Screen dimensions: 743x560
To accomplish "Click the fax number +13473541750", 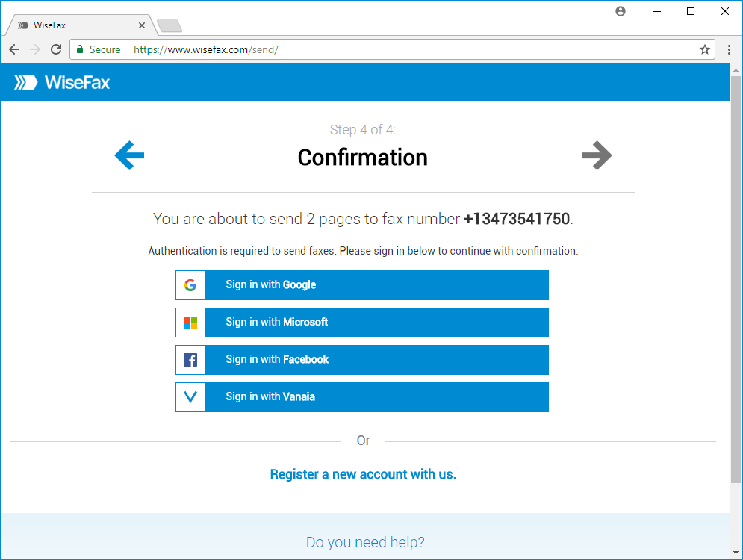I will [x=517, y=219].
